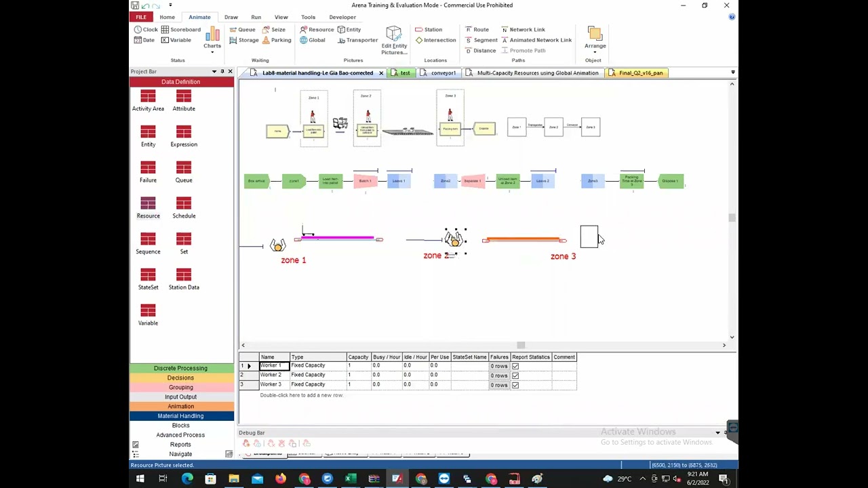This screenshot has height=488, width=868.
Task: Insert an Entity picture
Action: (349, 30)
